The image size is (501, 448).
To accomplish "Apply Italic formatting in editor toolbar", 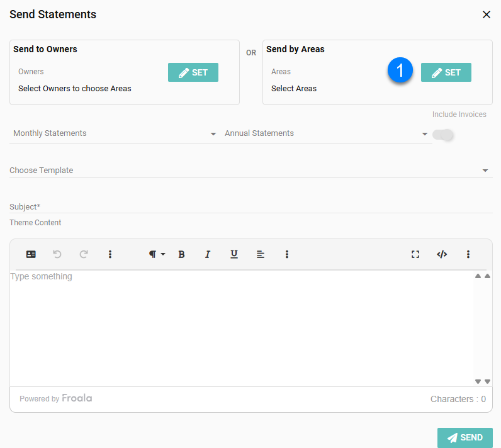I will (208, 254).
